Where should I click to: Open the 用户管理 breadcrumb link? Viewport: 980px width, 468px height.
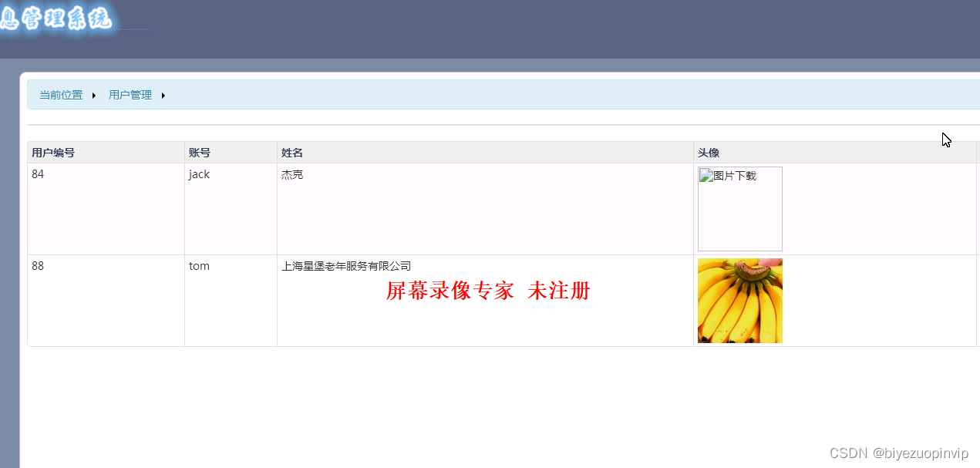point(130,95)
